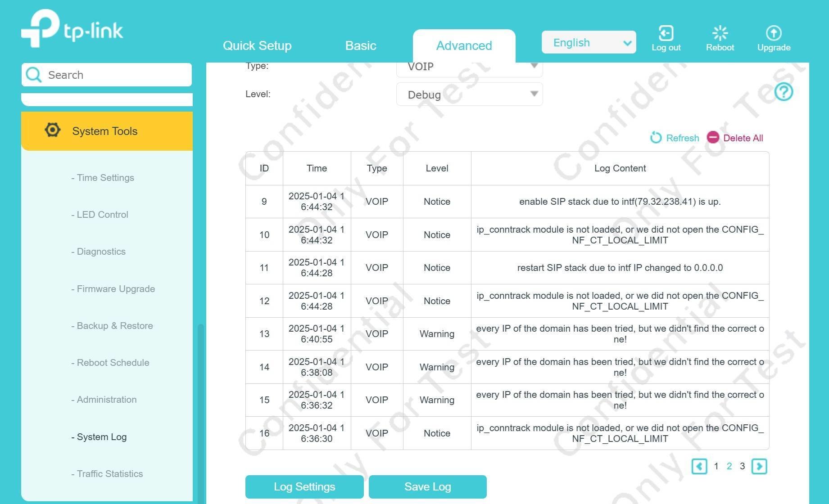Screen dimensions: 829x504
Task: Click the Log Content column header
Action: pos(620,168)
